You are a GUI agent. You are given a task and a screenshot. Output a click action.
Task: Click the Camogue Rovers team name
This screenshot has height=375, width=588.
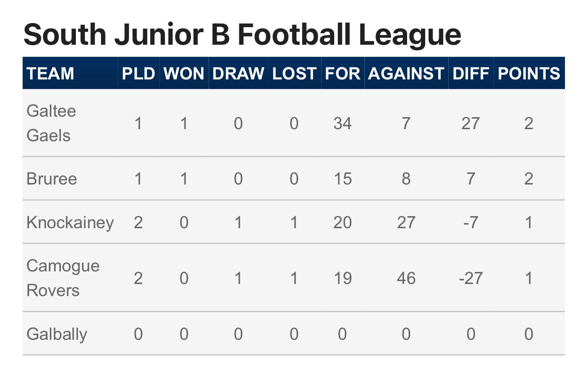(63, 278)
